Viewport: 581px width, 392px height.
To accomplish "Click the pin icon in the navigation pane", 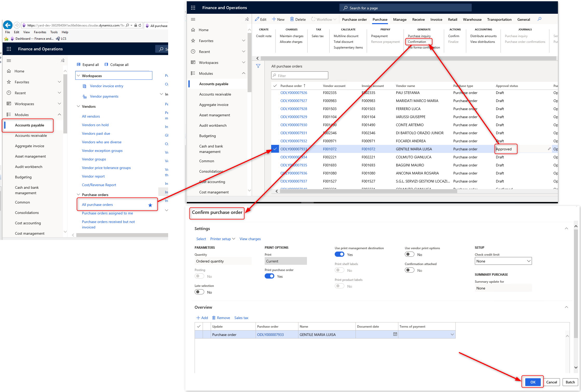I will point(247,19).
